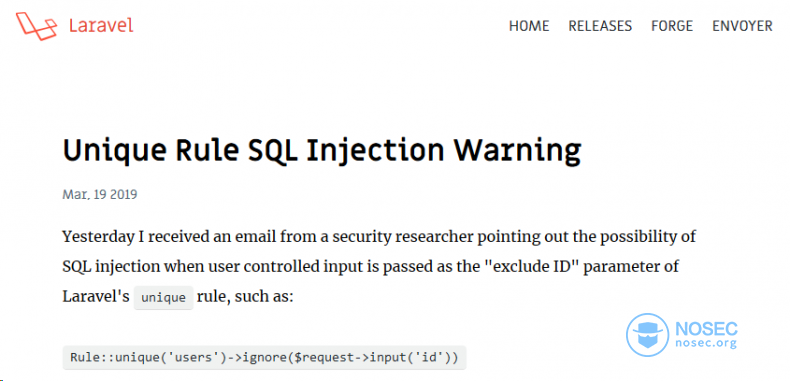Click the NOSEC hacker mask icon
790x381 pixels.
tap(647, 335)
